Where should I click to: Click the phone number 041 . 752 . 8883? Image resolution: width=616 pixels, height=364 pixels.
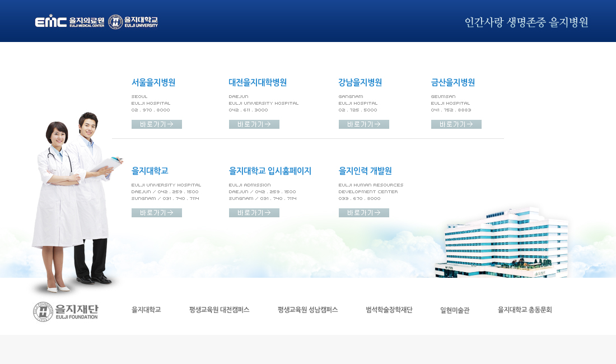pos(451,110)
